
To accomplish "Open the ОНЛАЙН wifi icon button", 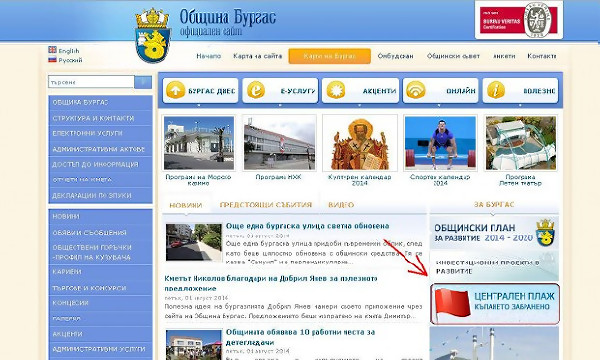I will pos(416,90).
